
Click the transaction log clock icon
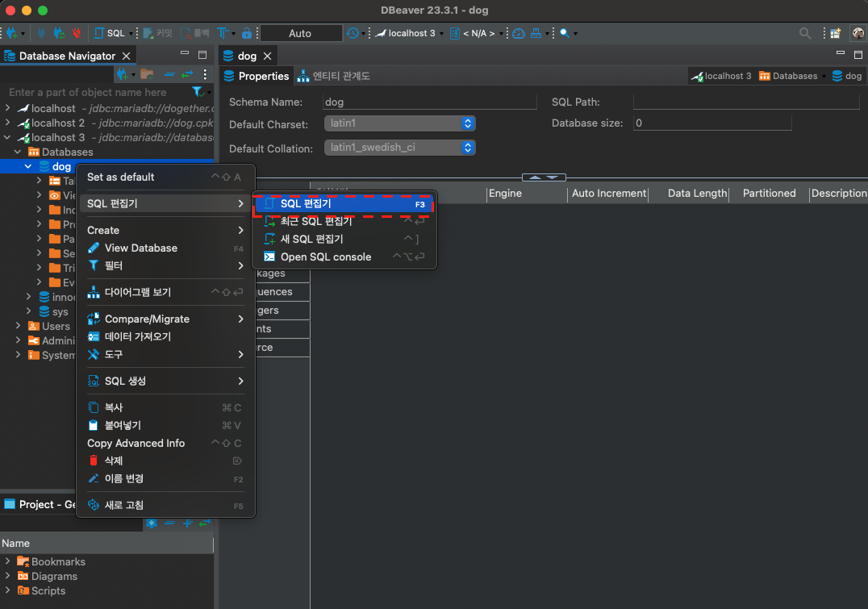352,33
